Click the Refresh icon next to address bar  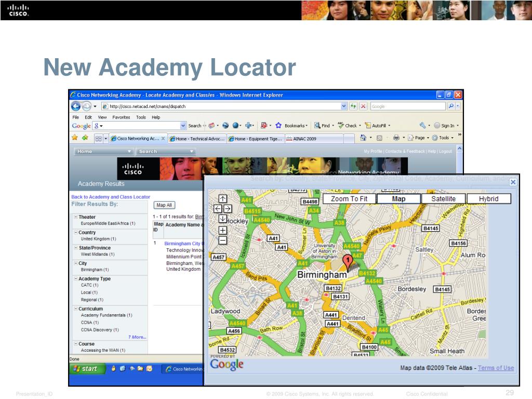(x=353, y=106)
